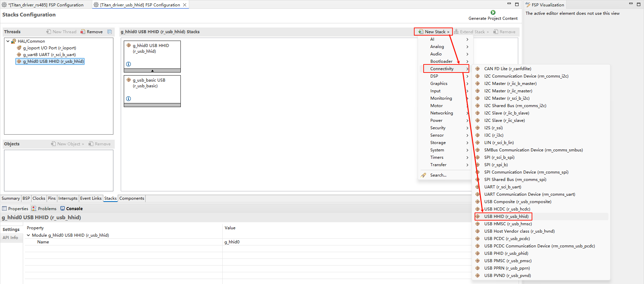Open the New Stack dropdown
This screenshot has height=284, width=644.
(434, 32)
